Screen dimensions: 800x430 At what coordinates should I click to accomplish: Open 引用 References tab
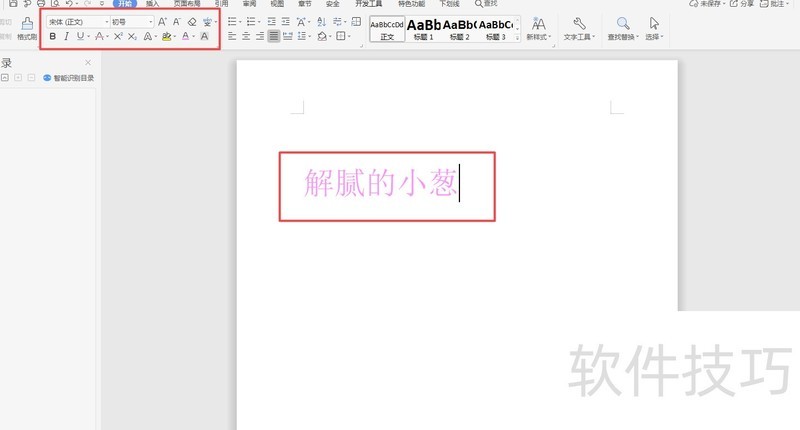221,4
